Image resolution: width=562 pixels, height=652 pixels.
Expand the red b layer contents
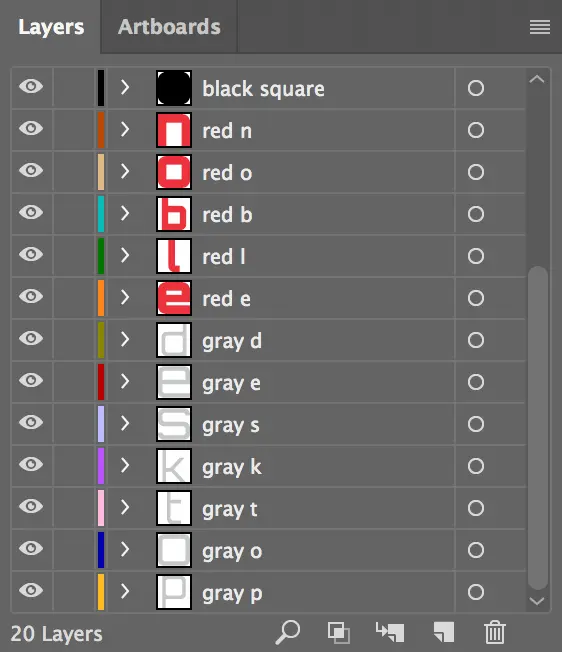[x=125, y=213]
